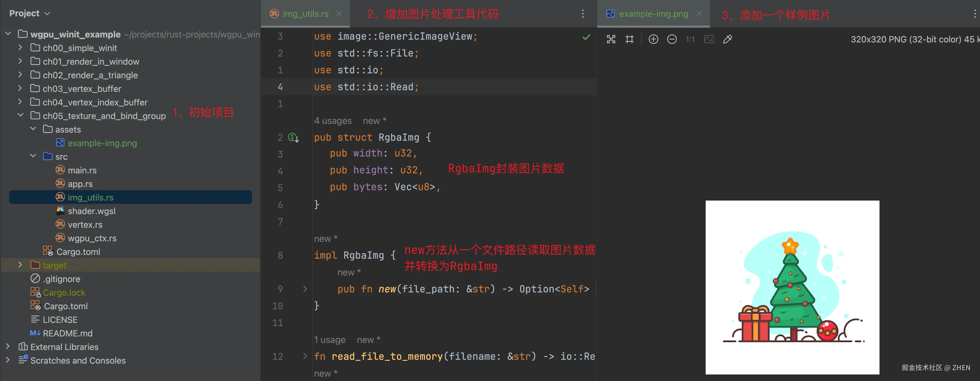Collapse the wgpu_winit_example root folder

coord(8,34)
